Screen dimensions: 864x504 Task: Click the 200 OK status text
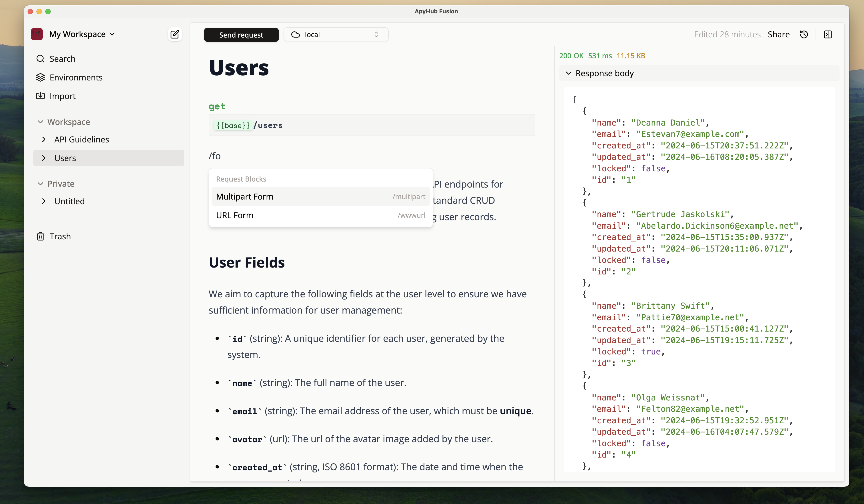point(571,56)
